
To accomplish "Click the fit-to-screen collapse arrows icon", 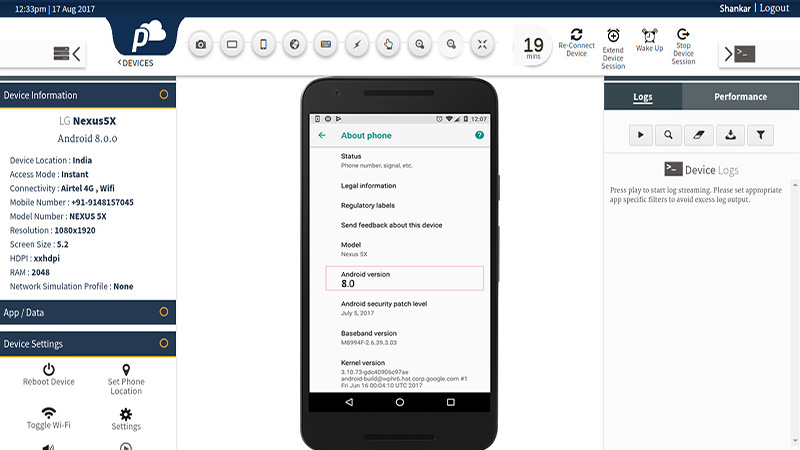I will pyautogui.click(x=482, y=44).
